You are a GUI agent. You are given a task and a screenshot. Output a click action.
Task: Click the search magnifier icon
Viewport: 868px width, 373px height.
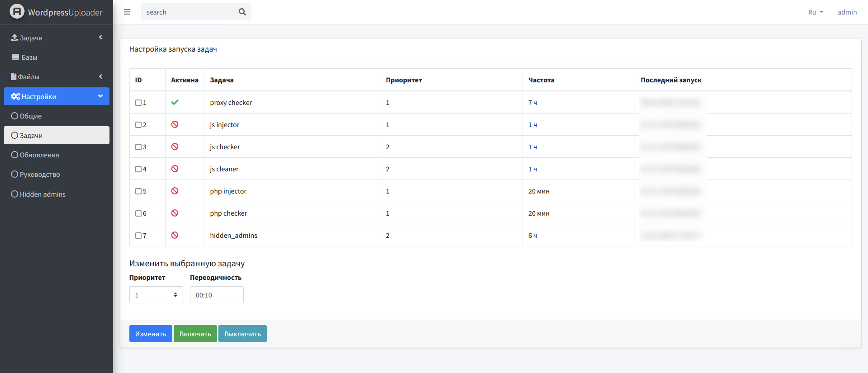[x=242, y=12]
